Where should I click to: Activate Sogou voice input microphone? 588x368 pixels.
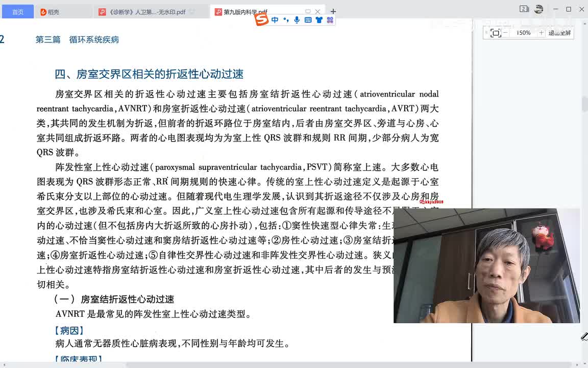297,20
